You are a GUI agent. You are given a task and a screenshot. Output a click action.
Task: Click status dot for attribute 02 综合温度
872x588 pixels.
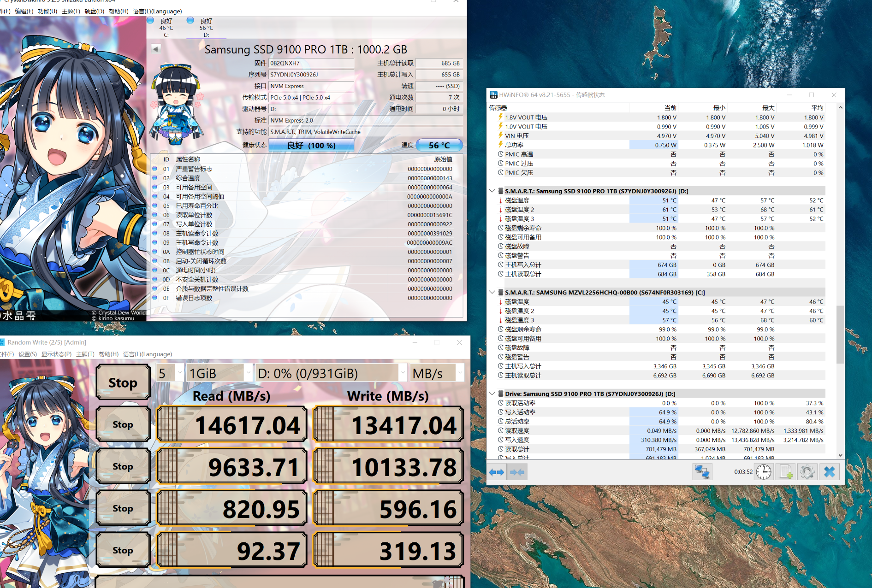[x=155, y=178]
